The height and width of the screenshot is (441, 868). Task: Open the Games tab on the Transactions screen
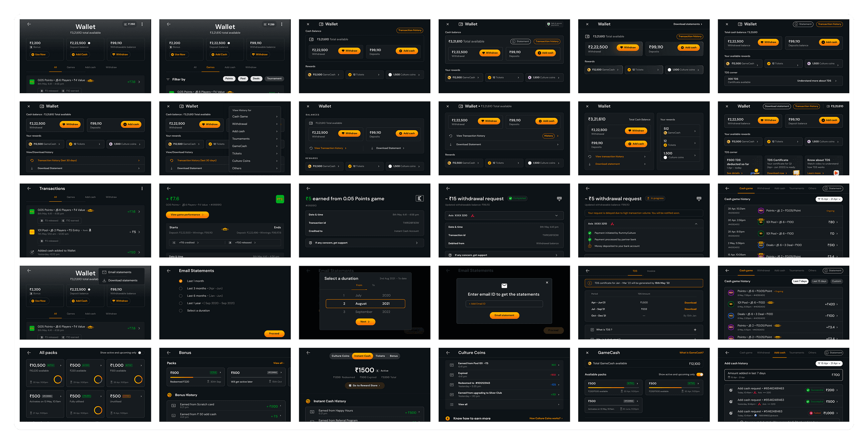point(71,197)
